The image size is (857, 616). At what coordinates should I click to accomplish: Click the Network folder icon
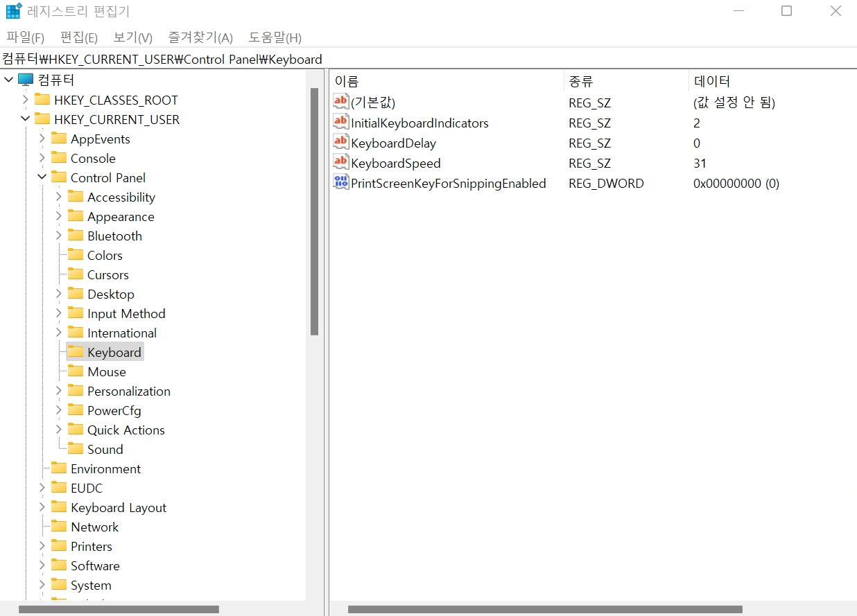[59, 527]
